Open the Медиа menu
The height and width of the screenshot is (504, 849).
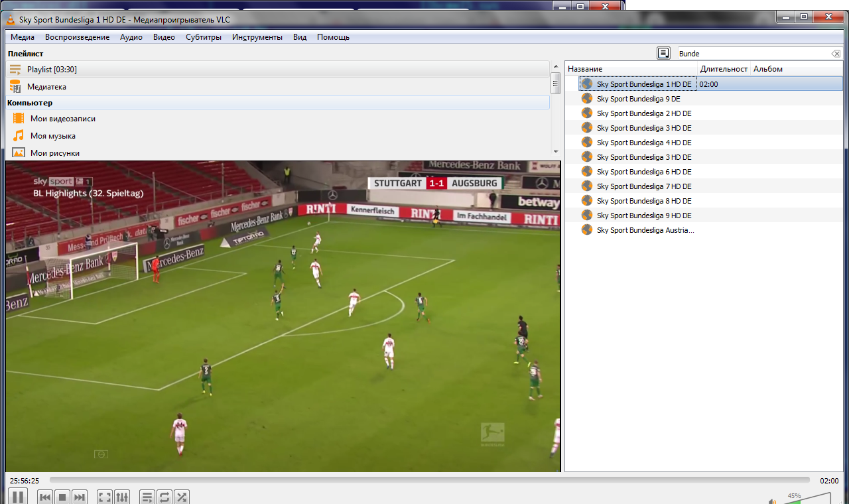pyautogui.click(x=23, y=37)
